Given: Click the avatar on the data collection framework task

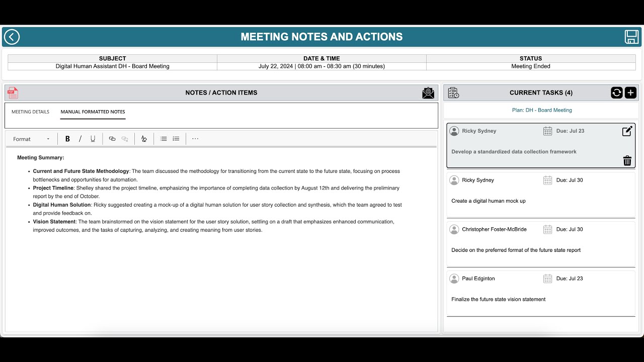Looking at the screenshot, I should tap(454, 131).
